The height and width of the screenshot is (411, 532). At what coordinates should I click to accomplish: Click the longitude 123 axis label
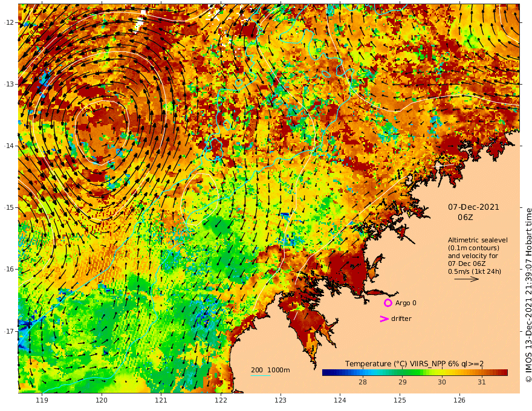tap(281, 400)
